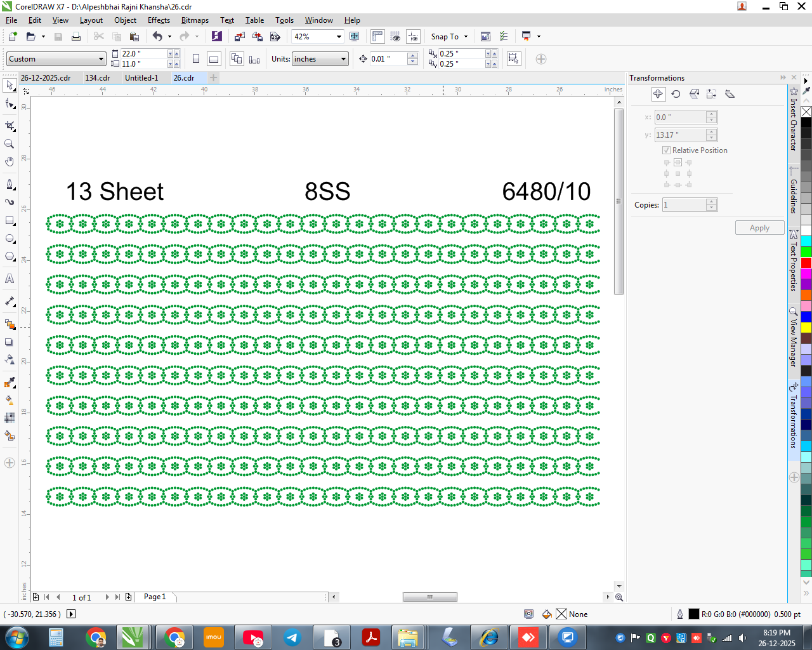Click the Apply button in Transformations
The height and width of the screenshot is (650, 812).
759,228
